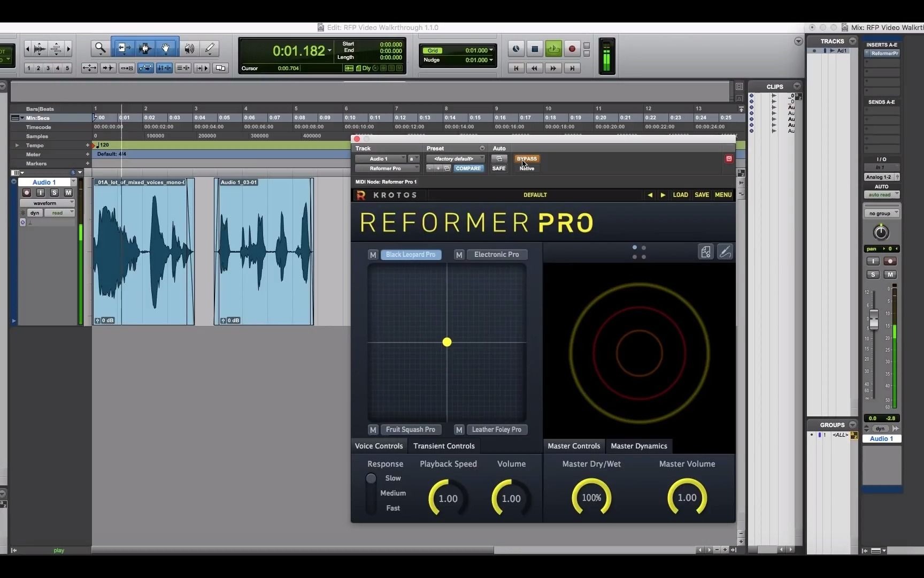Image resolution: width=924 pixels, height=578 pixels.
Task: Click previous preset arrow in Reformer Pro
Action: pyautogui.click(x=650, y=195)
